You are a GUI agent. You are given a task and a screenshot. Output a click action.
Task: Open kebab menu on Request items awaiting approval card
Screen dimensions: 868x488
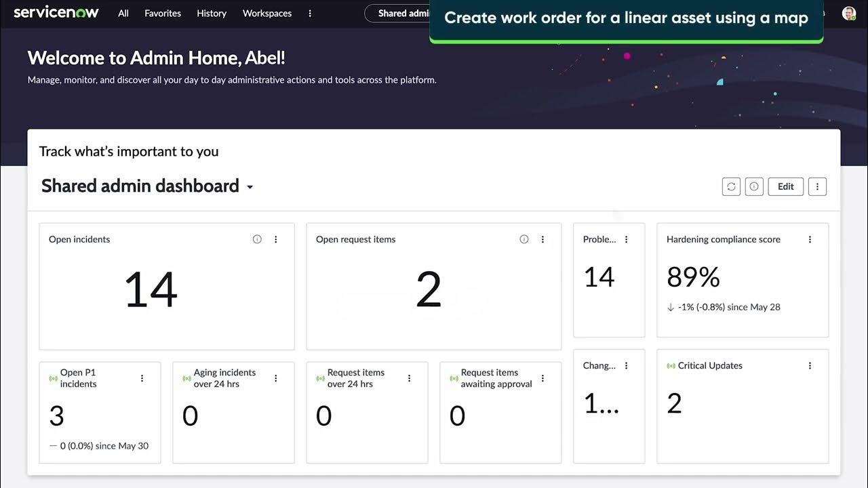click(x=542, y=378)
